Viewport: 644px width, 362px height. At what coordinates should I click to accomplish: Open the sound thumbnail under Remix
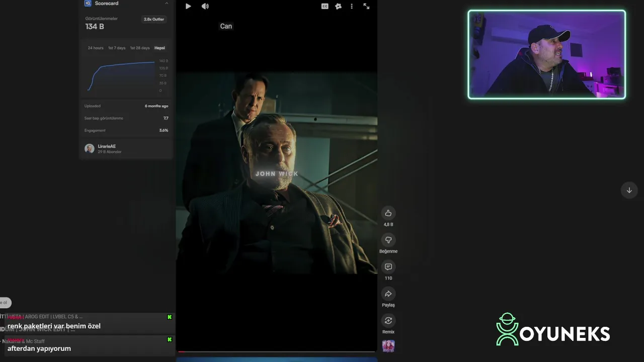pyautogui.click(x=388, y=346)
